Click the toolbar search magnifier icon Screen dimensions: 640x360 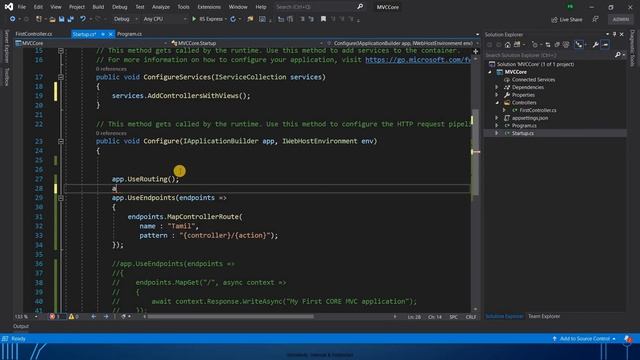[360, 7]
